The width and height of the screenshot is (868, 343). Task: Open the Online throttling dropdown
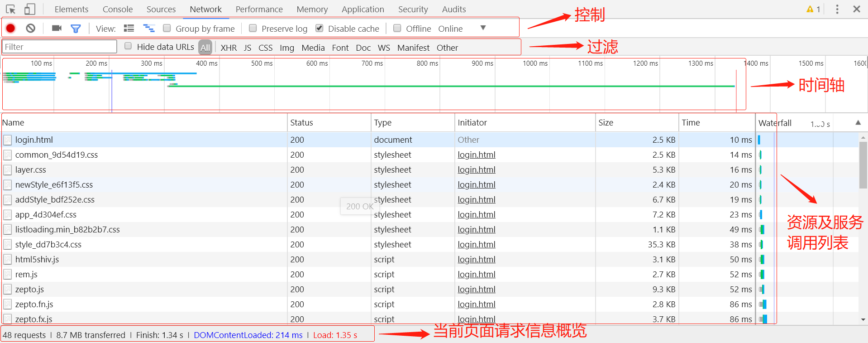[462, 29]
